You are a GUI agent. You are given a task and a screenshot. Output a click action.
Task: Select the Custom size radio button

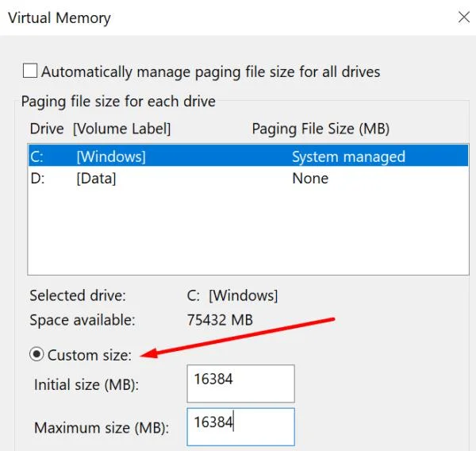coord(36,354)
